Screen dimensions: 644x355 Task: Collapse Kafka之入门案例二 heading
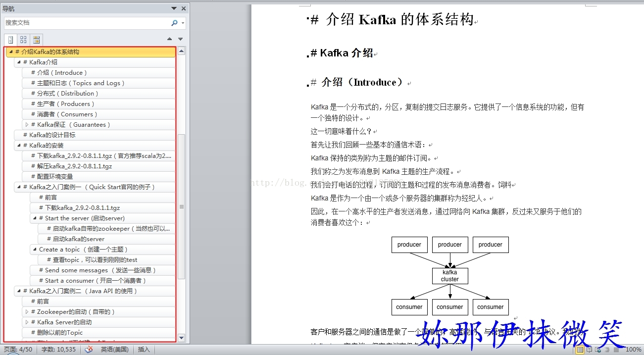pyautogui.click(x=18, y=291)
